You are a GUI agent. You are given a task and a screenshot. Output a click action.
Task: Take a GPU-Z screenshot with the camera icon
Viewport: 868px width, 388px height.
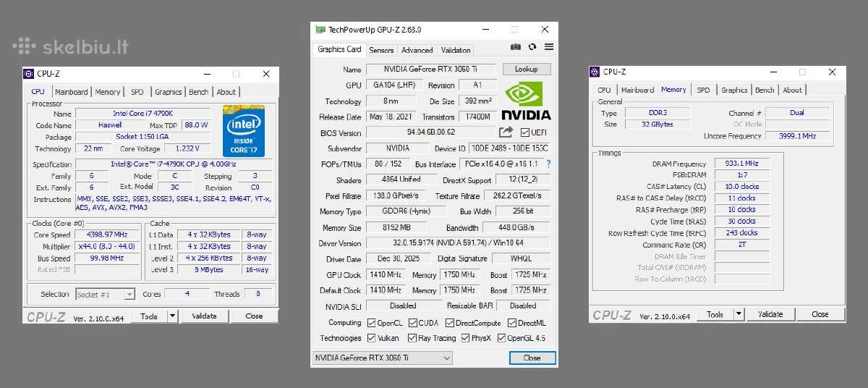coord(515,47)
